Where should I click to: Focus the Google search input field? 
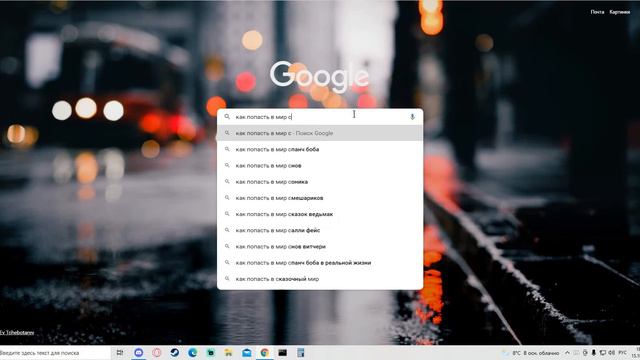tap(320, 117)
